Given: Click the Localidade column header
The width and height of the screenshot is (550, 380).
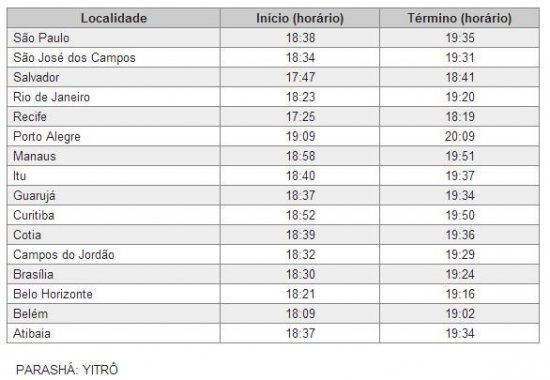Looking at the screenshot, I should [114, 18].
